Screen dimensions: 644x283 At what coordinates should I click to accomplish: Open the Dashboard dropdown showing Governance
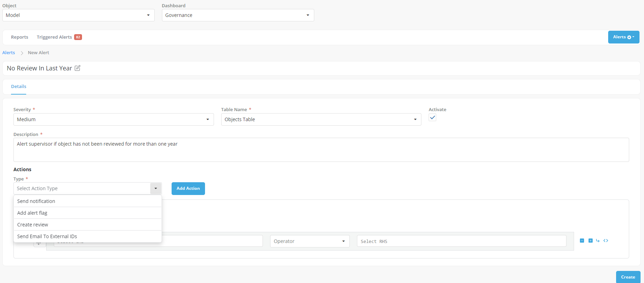pyautogui.click(x=238, y=15)
